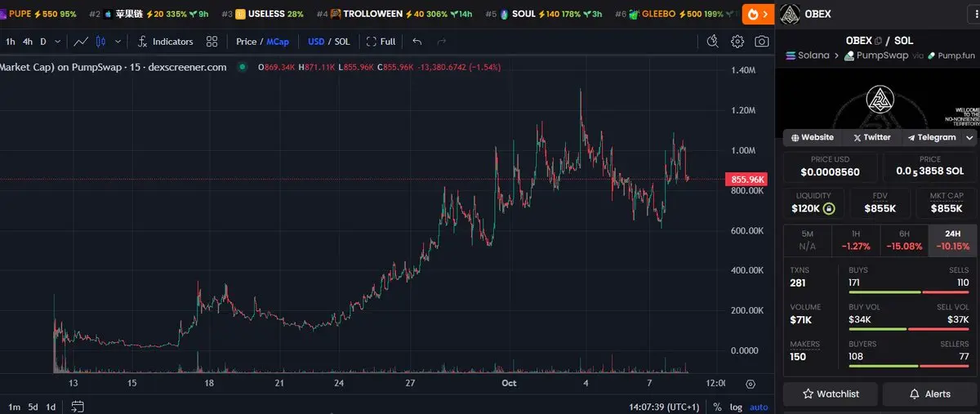Select the 1H stats tab

tap(856, 239)
